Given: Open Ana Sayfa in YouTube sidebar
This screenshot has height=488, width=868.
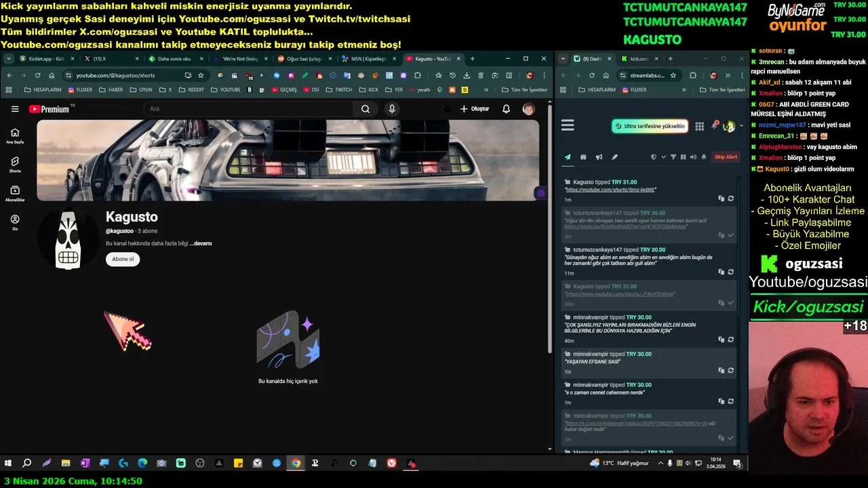Looking at the screenshot, I should [x=15, y=136].
